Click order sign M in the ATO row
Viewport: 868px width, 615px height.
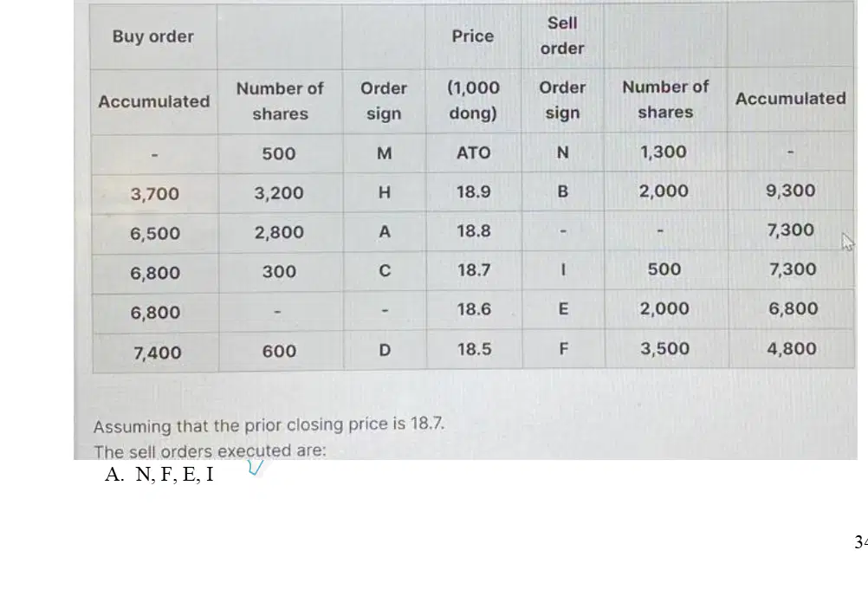coord(384,153)
